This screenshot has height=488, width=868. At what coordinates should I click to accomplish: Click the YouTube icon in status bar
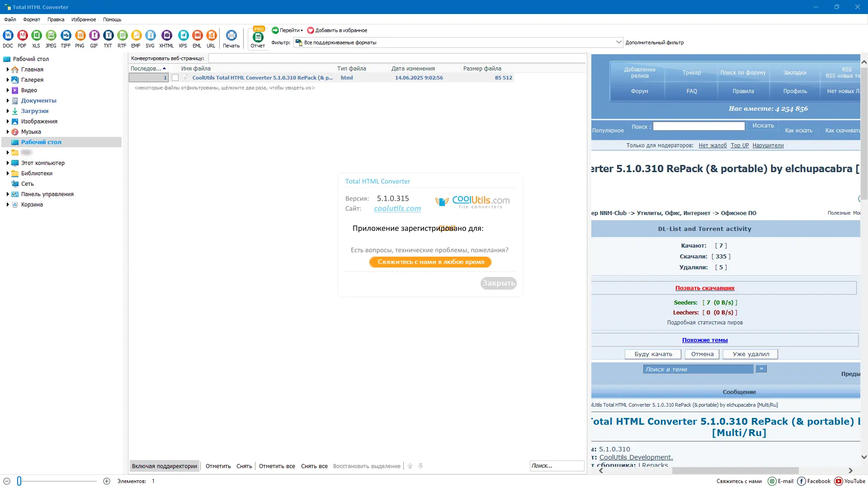click(x=839, y=481)
